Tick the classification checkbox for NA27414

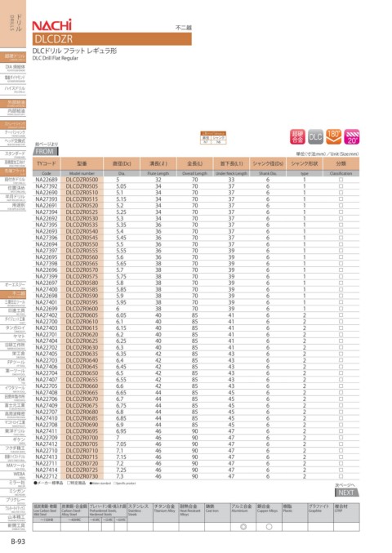pyautogui.click(x=341, y=470)
